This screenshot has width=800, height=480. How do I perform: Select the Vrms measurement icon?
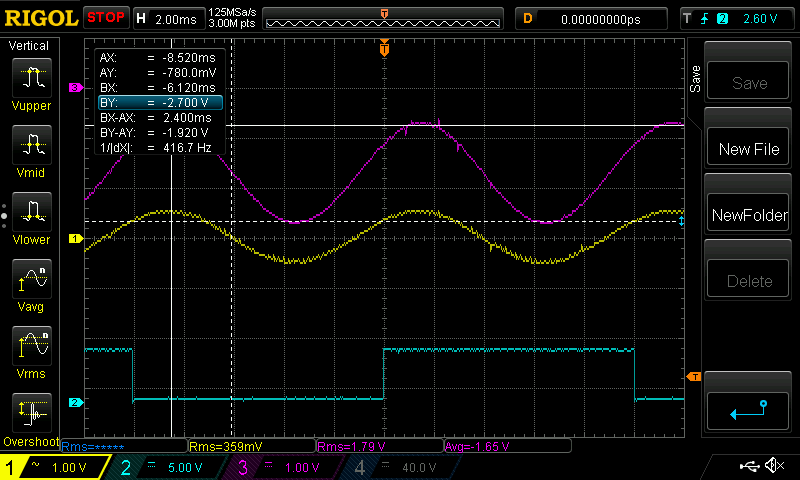(32, 345)
